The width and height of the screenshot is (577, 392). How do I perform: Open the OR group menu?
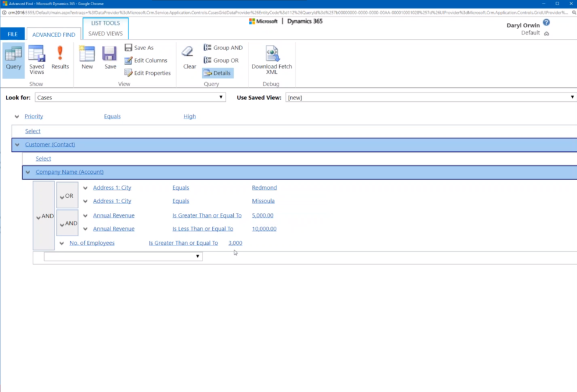(67, 195)
